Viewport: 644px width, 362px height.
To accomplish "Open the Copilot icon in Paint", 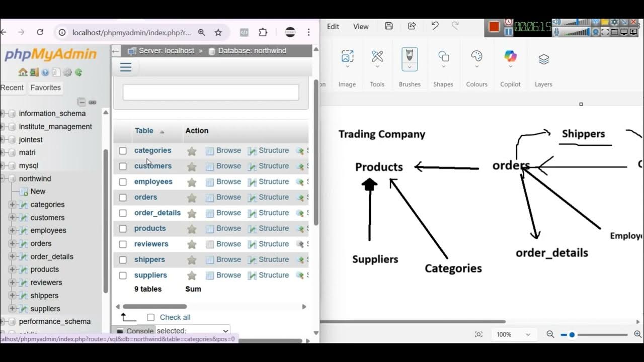I will pyautogui.click(x=510, y=56).
